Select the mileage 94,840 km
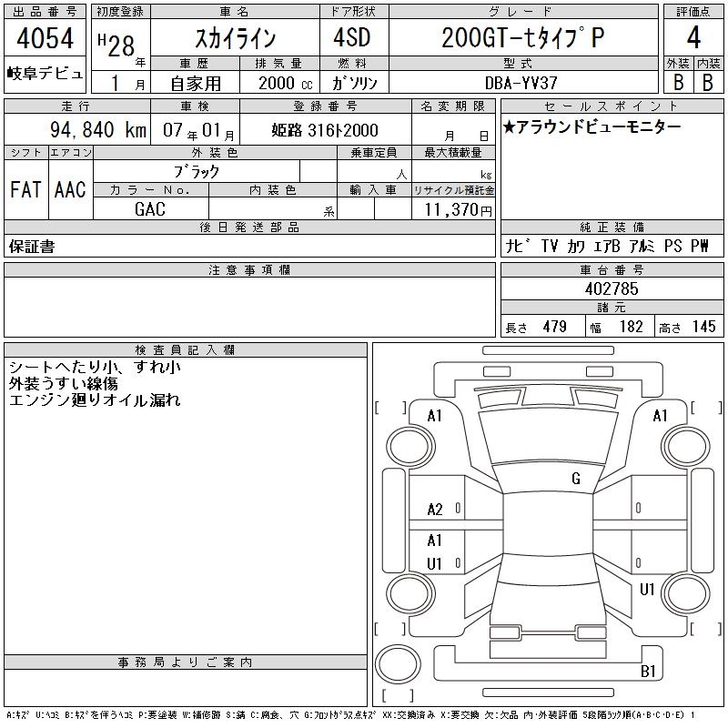 point(98,129)
